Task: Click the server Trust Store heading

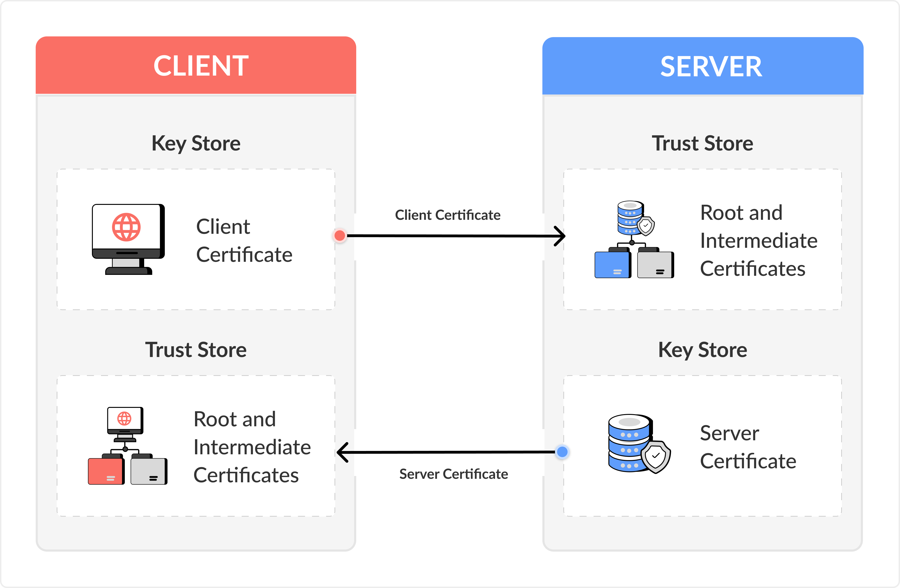Action: click(x=702, y=143)
